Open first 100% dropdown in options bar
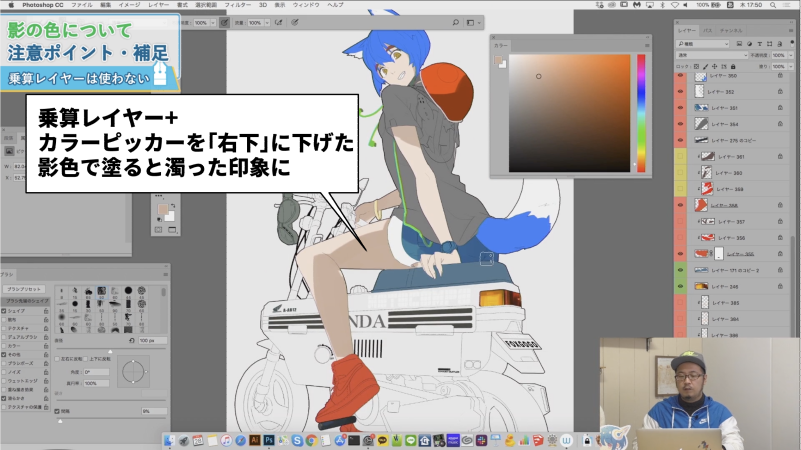The image size is (801, 450). 213,22
